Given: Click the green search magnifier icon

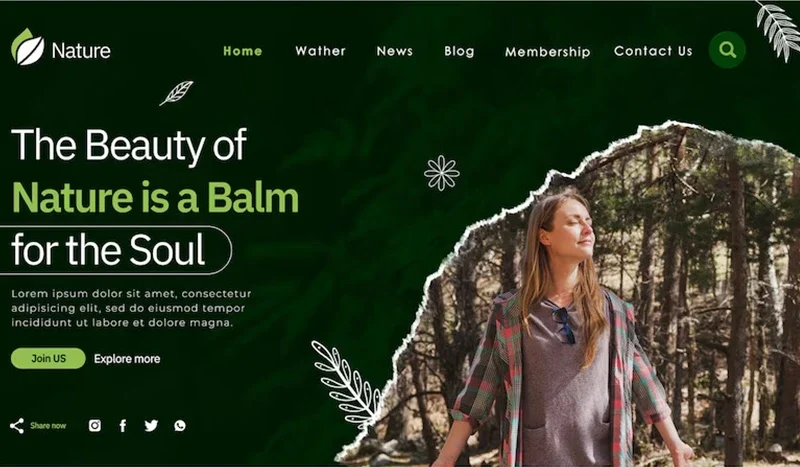Looking at the screenshot, I should [x=727, y=50].
